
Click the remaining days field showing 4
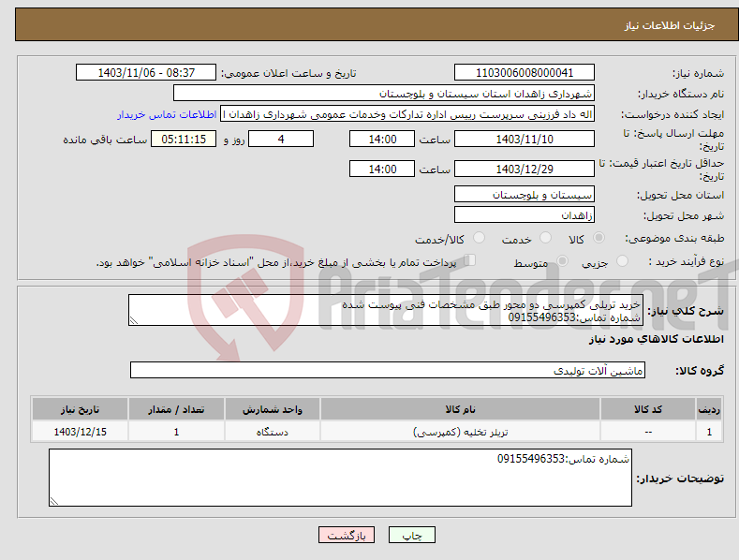click(281, 139)
